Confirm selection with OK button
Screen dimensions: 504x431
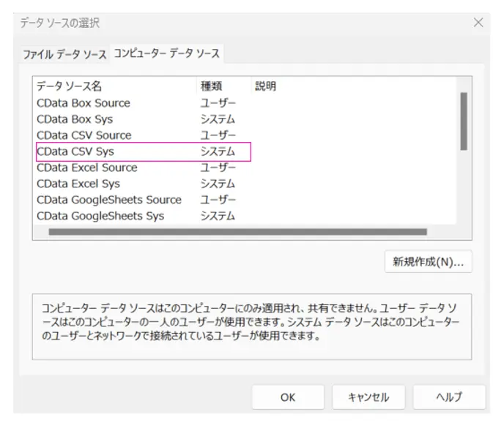click(x=288, y=397)
